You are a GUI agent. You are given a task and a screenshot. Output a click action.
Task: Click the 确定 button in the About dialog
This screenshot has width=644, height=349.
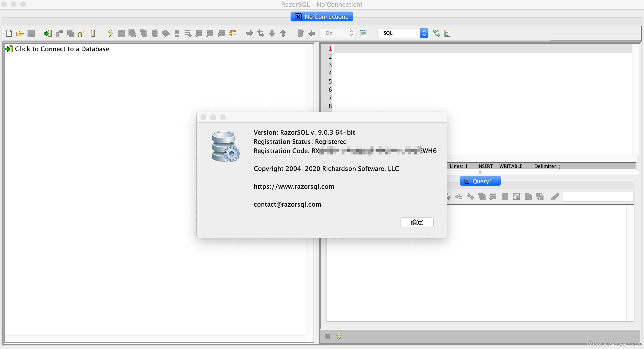(x=417, y=222)
